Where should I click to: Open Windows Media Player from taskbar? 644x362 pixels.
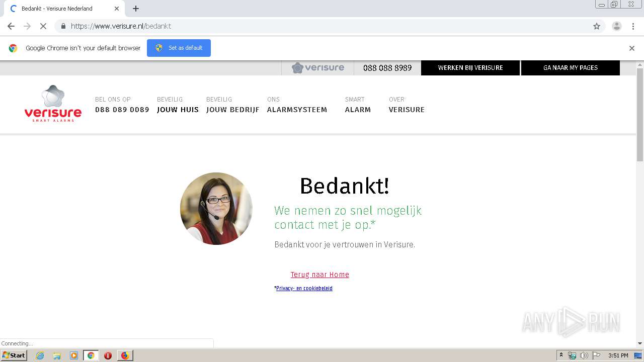[74, 355]
